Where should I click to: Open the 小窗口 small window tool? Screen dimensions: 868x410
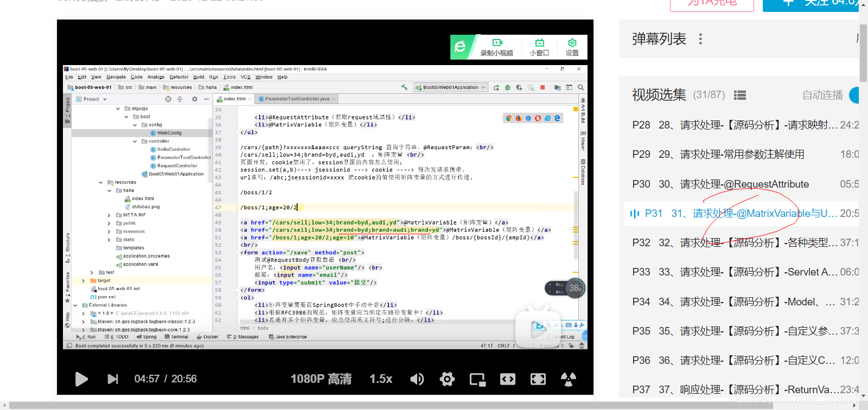click(539, 47)
